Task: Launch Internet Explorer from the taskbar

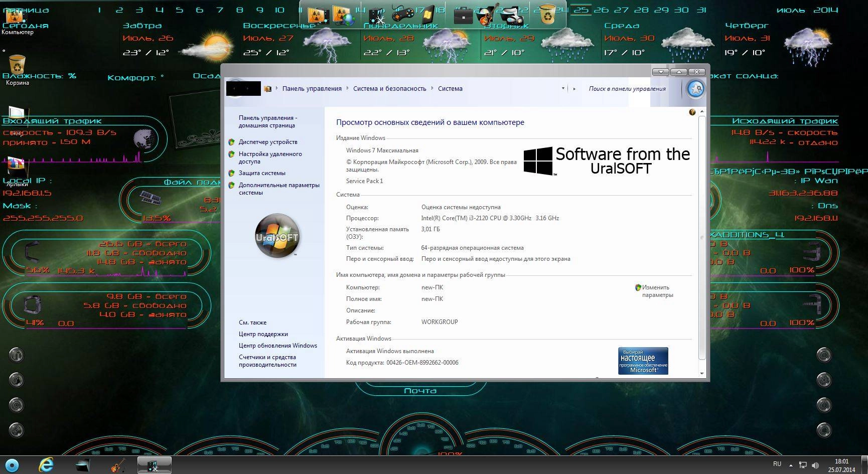Action: coord(46,465)
